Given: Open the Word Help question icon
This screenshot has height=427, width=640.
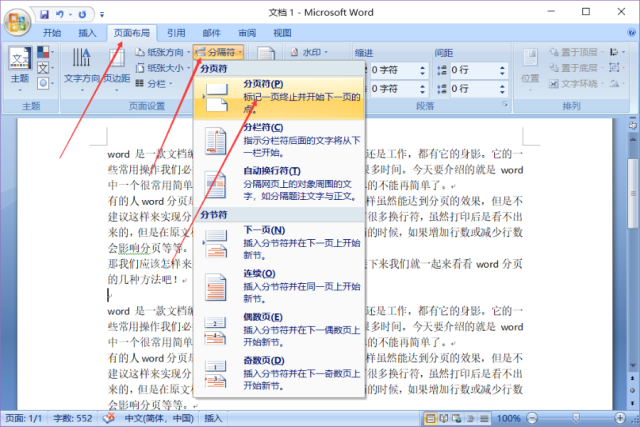Looking at the screenshot, I should pyautogui.click(x=631, y=32).
